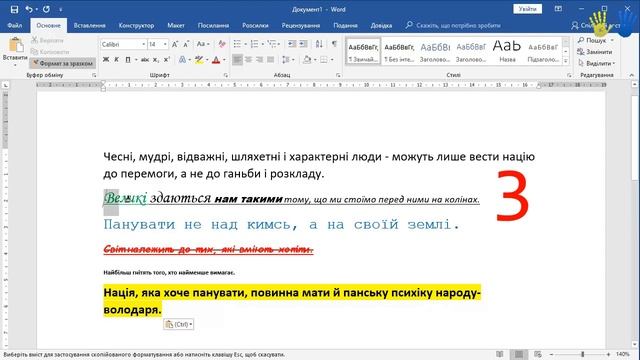Apply the Звичайний normal style
Viewport: 640px width, 360px height.
(363, 52)
